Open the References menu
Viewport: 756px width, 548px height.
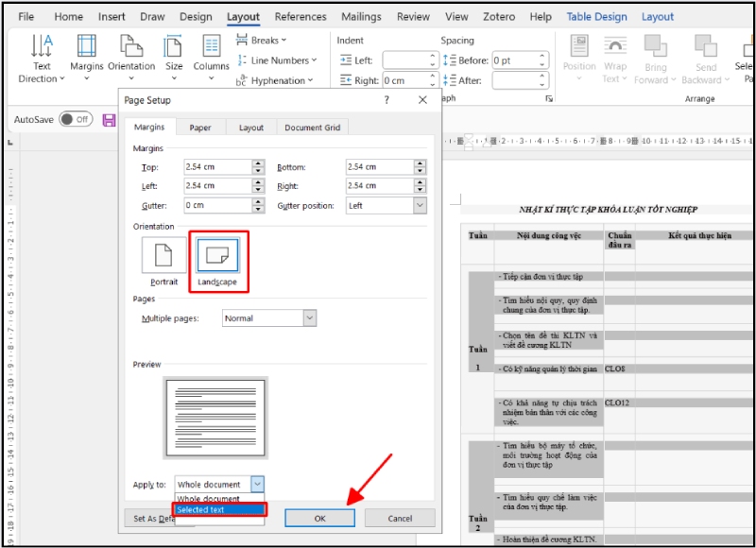(301, 16)
